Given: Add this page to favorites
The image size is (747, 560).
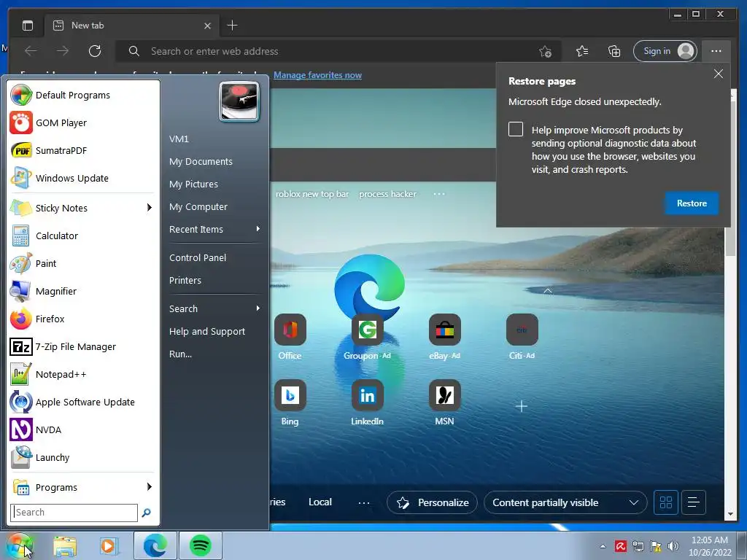Looking at the screenshot, I should tap(546, 51).
